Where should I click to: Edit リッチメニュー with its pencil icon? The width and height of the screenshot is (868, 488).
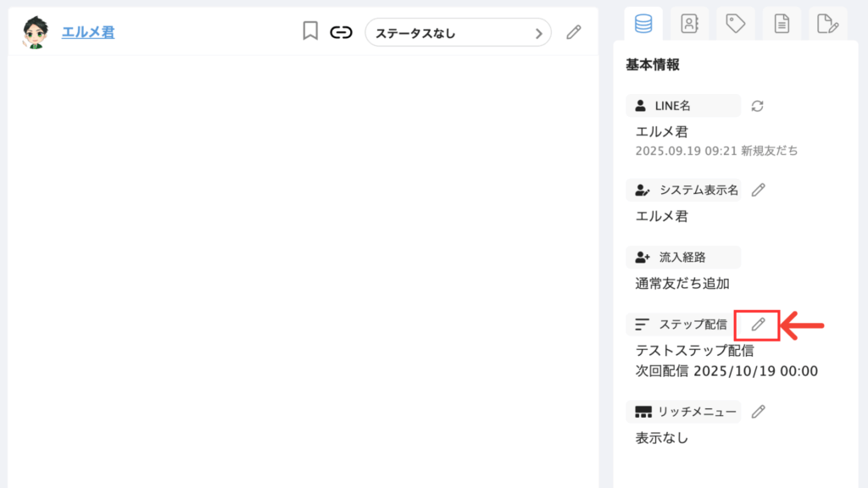[x=759, y=411]
